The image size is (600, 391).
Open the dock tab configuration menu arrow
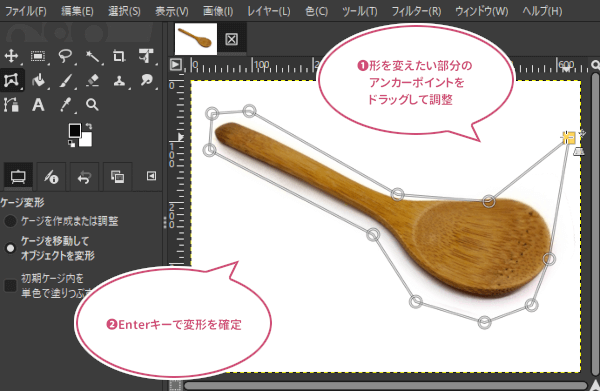152,176
